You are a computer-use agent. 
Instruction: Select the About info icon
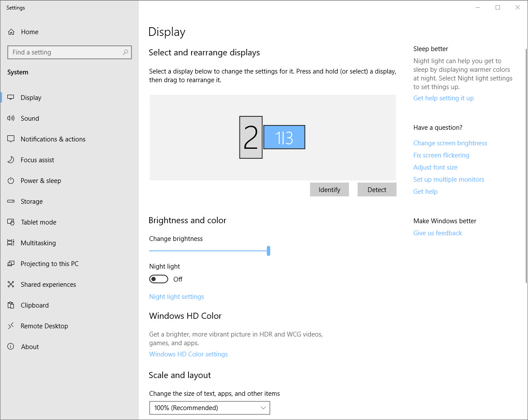click(x=11, y=347)
